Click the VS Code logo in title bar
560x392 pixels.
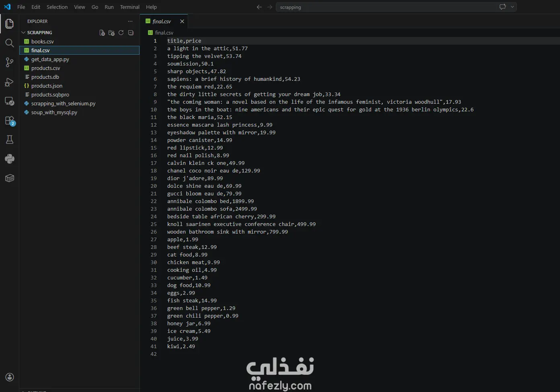[7, 7]
